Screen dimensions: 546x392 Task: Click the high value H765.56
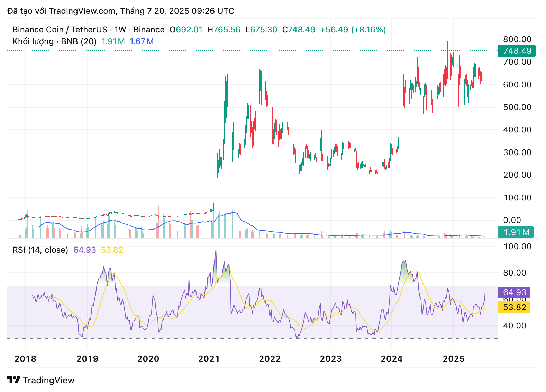[224, 30]
